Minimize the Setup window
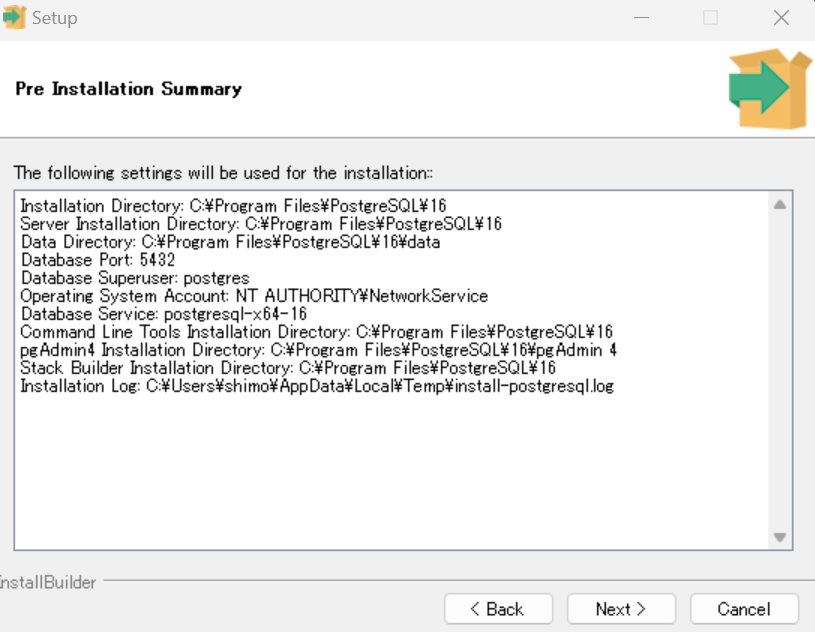The image size is (815, 632). (x=641, y=18)
